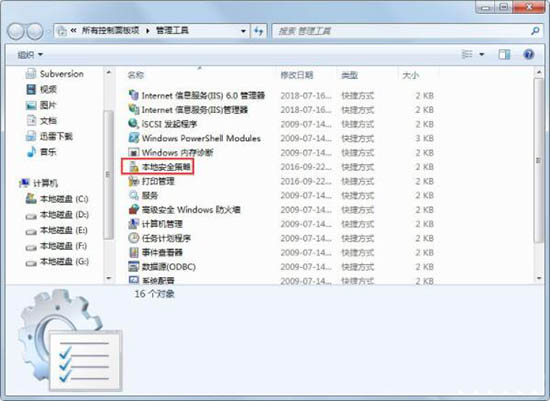Click the Back navigation button
The width and height of the screenshot is (550, 401).
coord(16,31)
